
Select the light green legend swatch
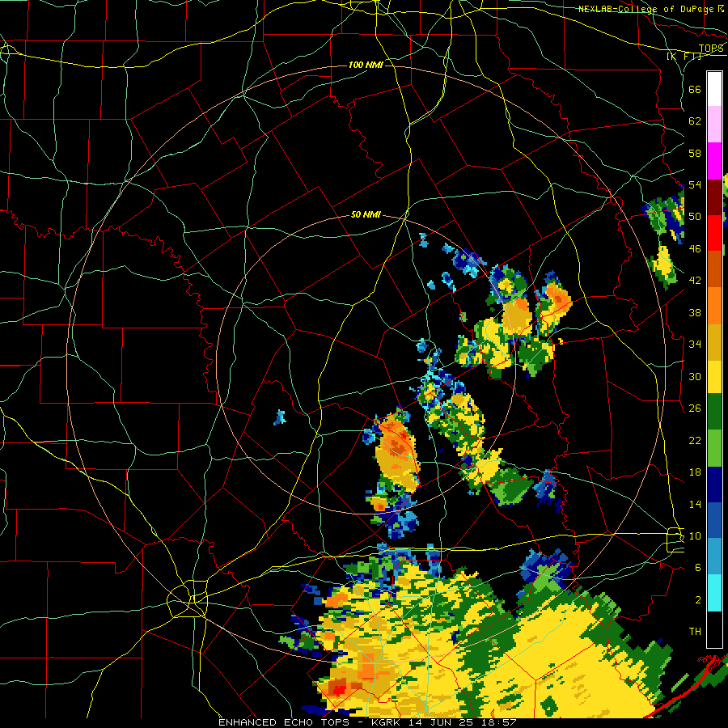click(714, 448)
